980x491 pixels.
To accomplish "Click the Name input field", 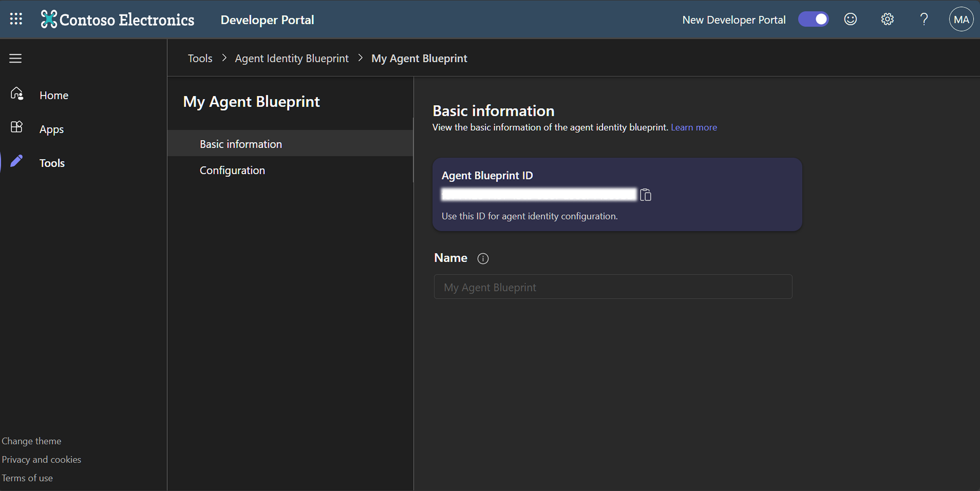I will click(x=612, y=287).
